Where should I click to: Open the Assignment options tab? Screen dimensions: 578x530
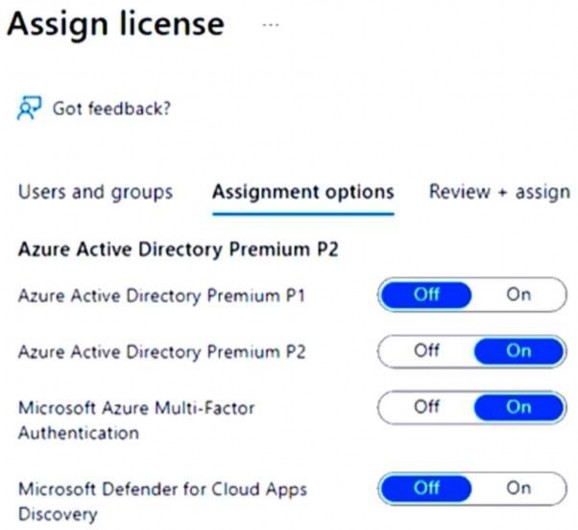point(303,192)
